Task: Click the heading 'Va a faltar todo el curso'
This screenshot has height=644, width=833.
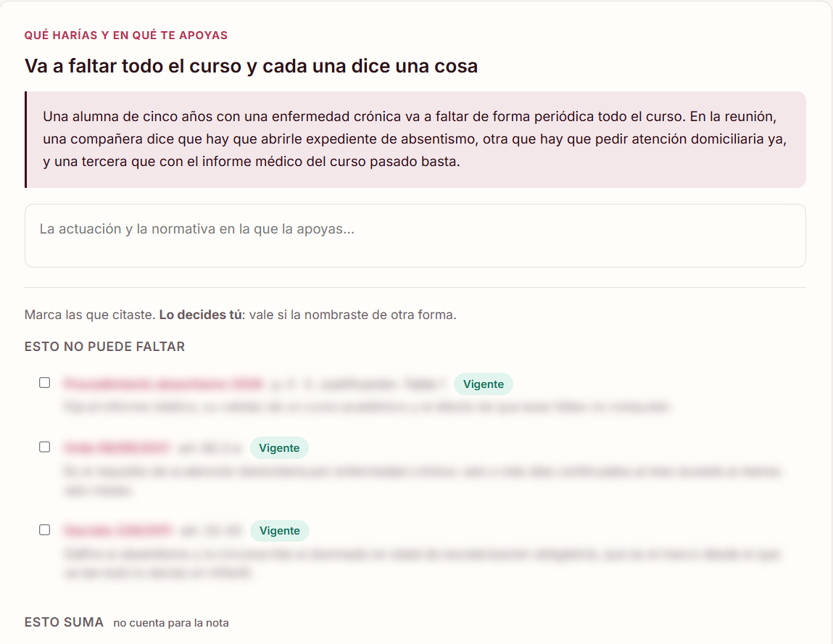Action: click(x=252, y=66)
